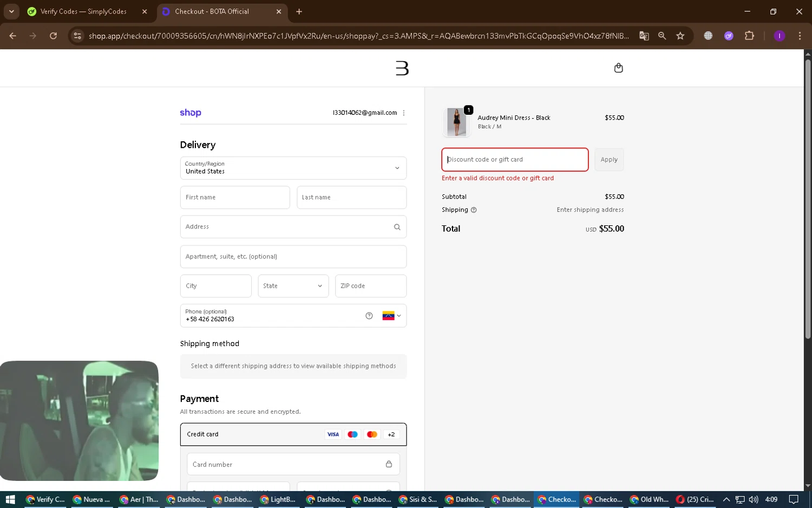
Task: Open the Windows notification center
Action: tap(794, 499)
